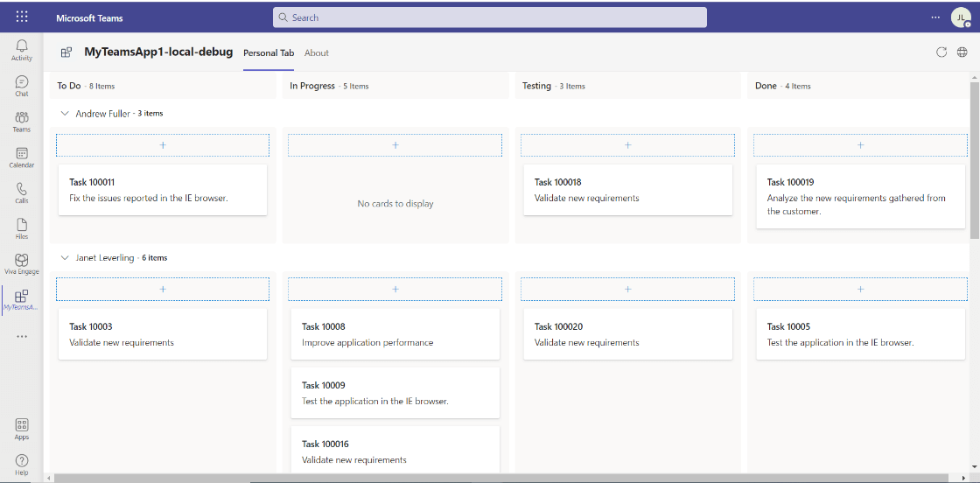The image size is (980, 483).
Task: Click the app launcher waffle icon
Action: [x=22, y=17]
